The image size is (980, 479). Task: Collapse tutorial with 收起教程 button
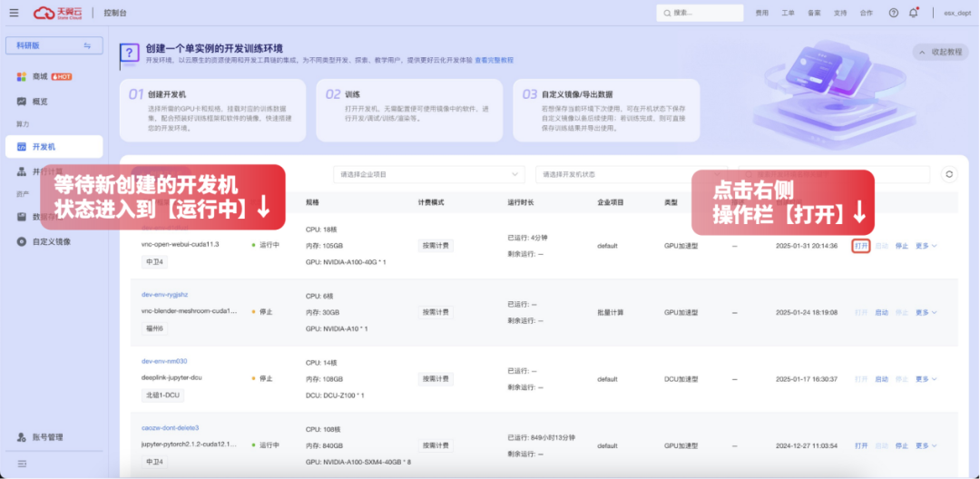[x=940, y=53]
